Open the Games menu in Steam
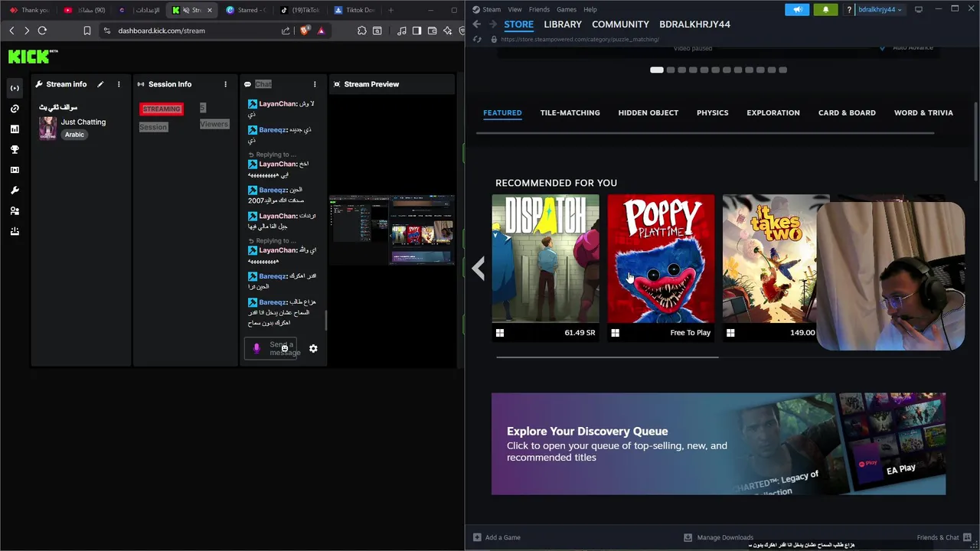Screen dimensions: 980x551 (x=567, y=9)
